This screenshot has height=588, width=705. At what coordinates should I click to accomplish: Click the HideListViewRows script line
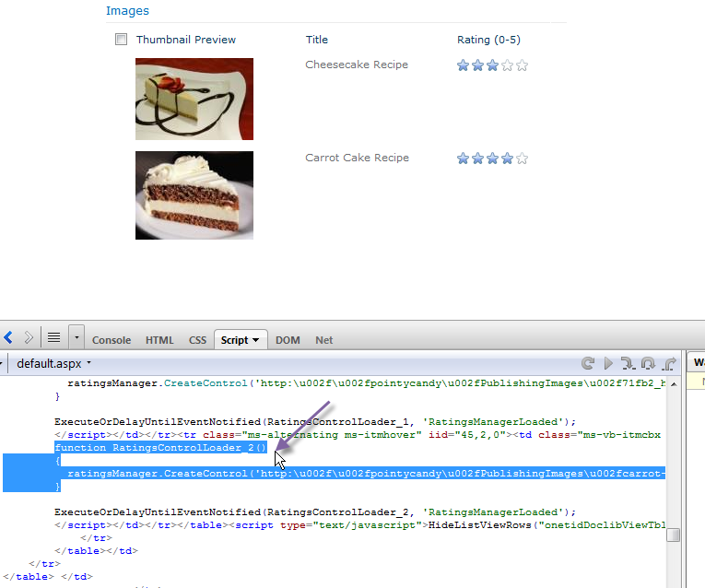(359, 525)
